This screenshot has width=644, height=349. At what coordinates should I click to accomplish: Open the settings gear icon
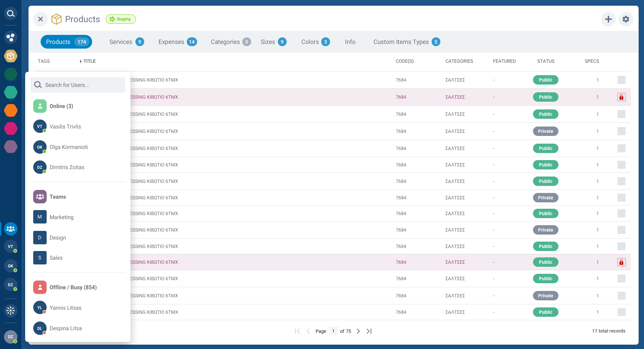(626, 19)
